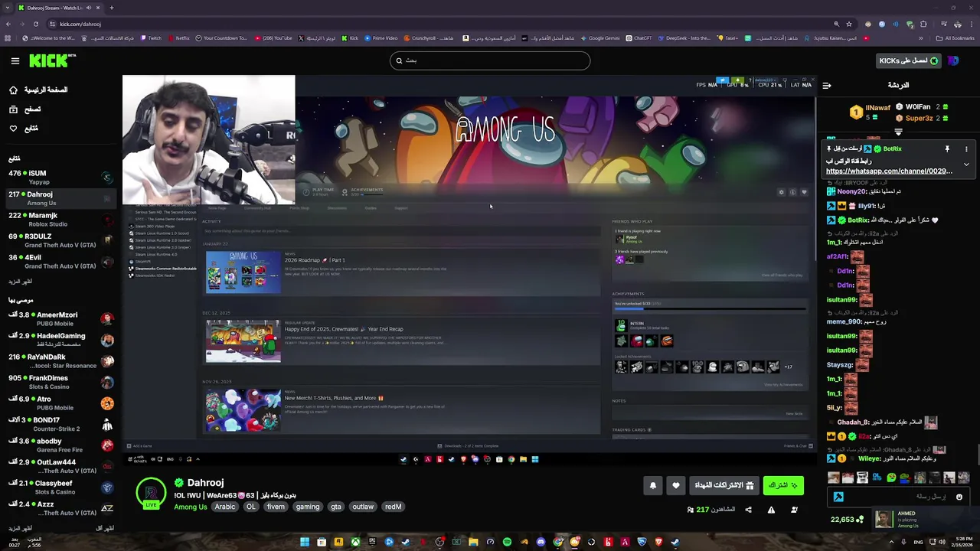This screenshot has height=551, width=980.
Task: Click Dahrooj streamer avatar with LIVE badge
Action: coord(151,494)
